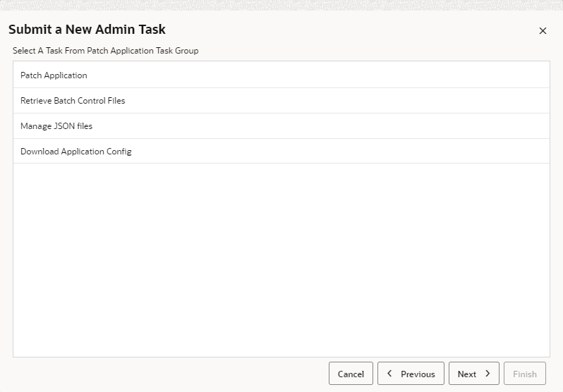Click the Select A Task instruction text

[106, 51]
